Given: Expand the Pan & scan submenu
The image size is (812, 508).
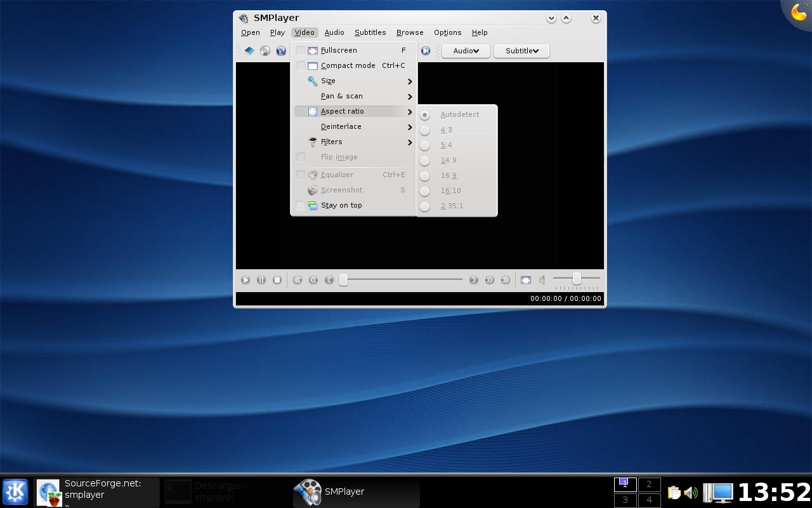Looking at the screenshot, I should [410, 97].
